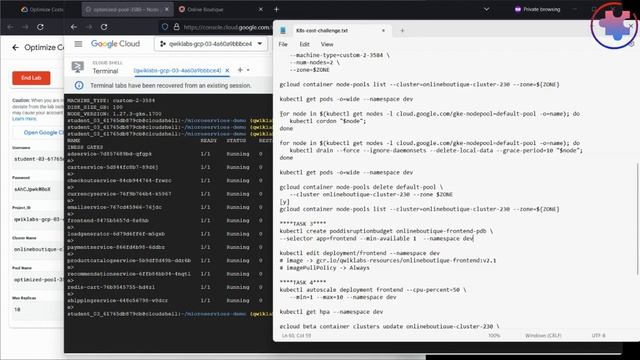Open the Notepad File menu
This screenshot has width=640, height=360.
(x=283, y=44)
